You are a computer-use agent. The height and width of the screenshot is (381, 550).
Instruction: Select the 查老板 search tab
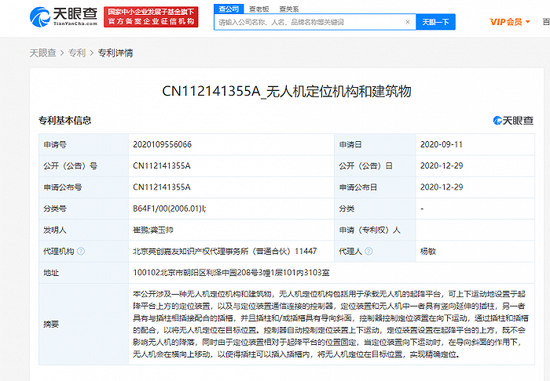[259, 9]
